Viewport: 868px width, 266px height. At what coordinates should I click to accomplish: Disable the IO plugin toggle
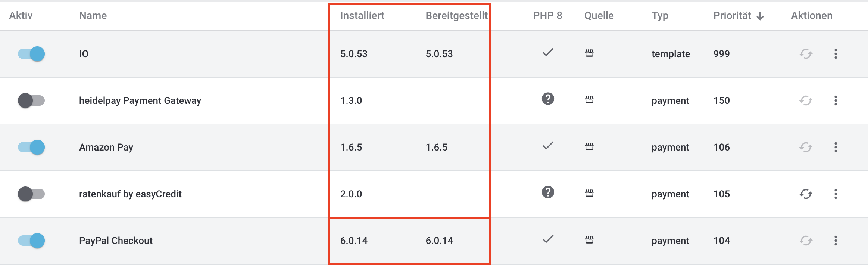31,54
